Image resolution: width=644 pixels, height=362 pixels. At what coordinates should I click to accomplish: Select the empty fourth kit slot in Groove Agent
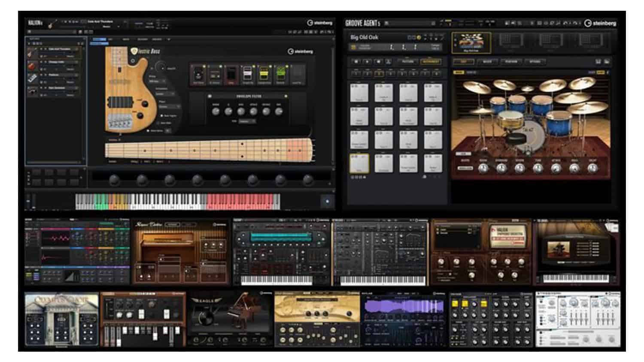click(590, 42)
